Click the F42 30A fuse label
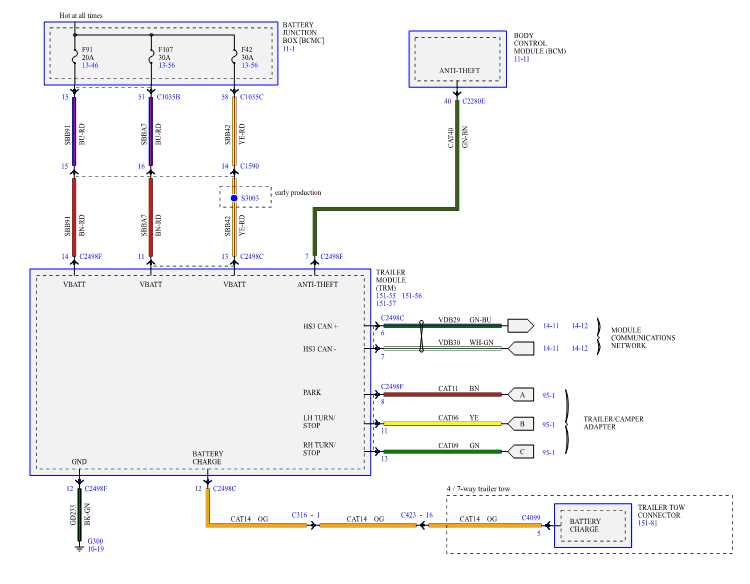The height and width of the screenshot is (584, 750). (247, 54)
